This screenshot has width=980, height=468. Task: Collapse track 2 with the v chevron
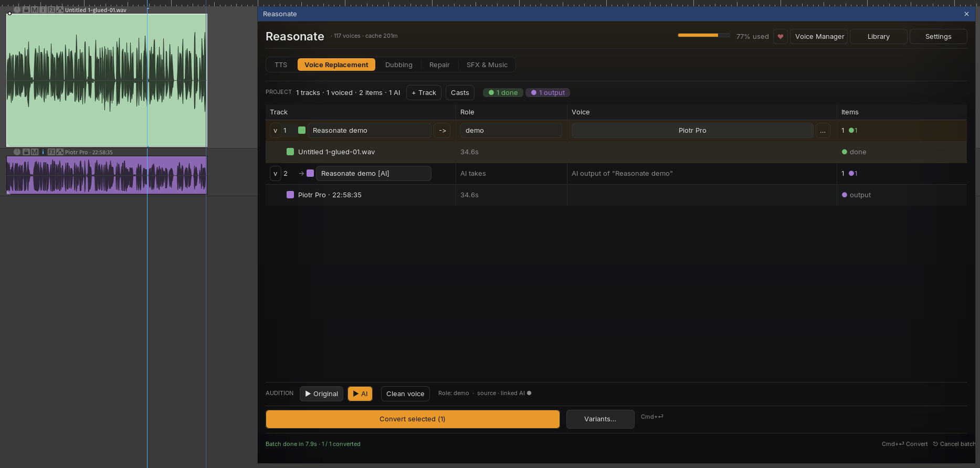point(276,174)
